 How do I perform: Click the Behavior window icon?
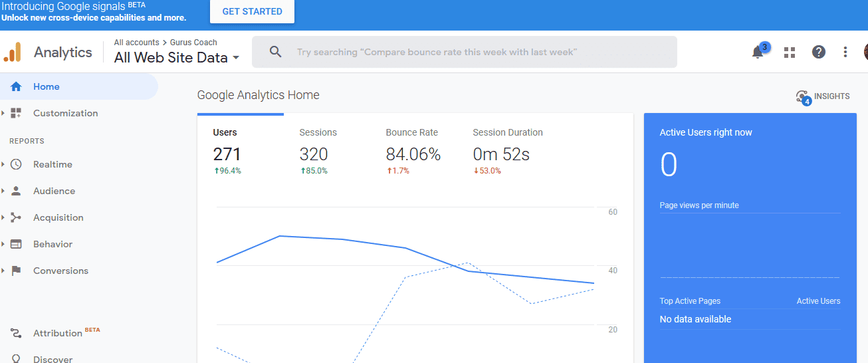click(x=16, y=244)
